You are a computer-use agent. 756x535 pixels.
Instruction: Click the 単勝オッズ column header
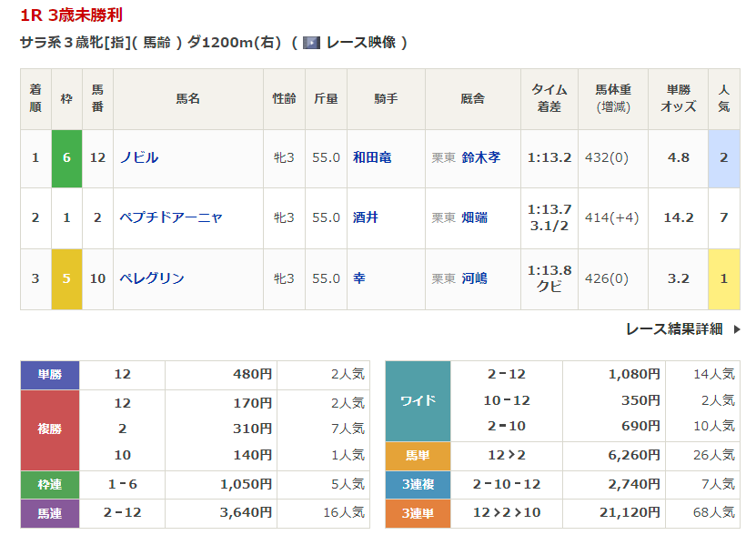click(678, 98)
